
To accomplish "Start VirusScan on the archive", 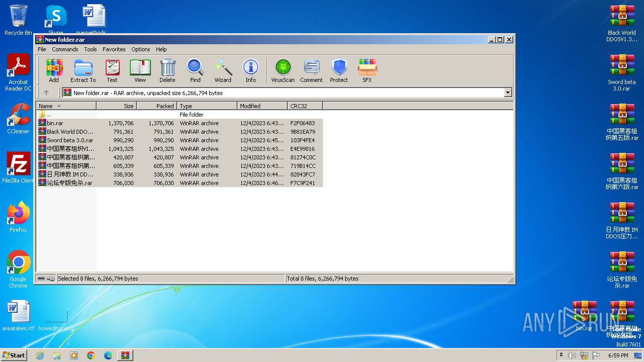I will coord(283,70).
